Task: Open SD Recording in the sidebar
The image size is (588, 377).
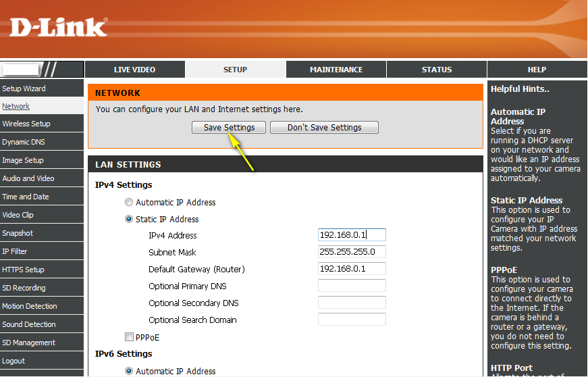Action: [24, 288]
